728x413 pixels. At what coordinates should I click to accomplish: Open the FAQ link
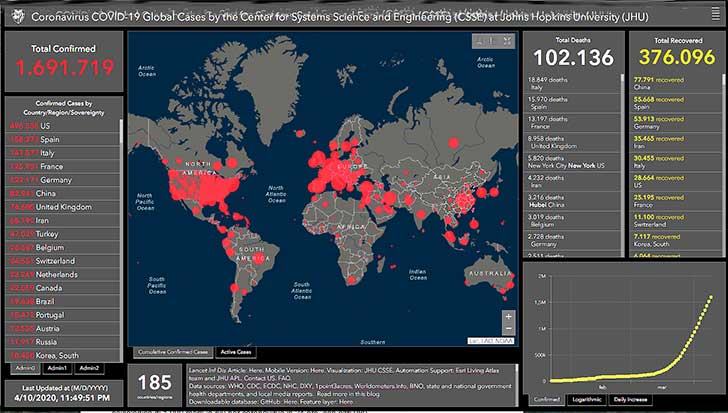284,378
